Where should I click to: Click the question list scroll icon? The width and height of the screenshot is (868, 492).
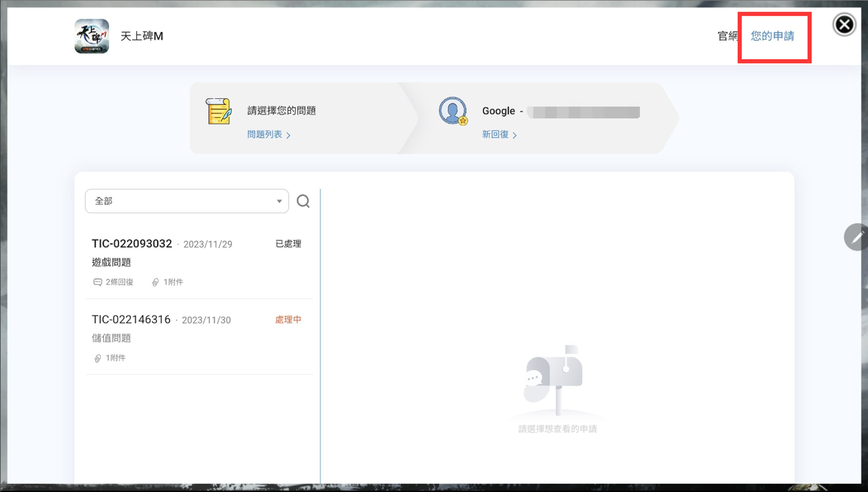pyautogui.click(x=218, y=111)
